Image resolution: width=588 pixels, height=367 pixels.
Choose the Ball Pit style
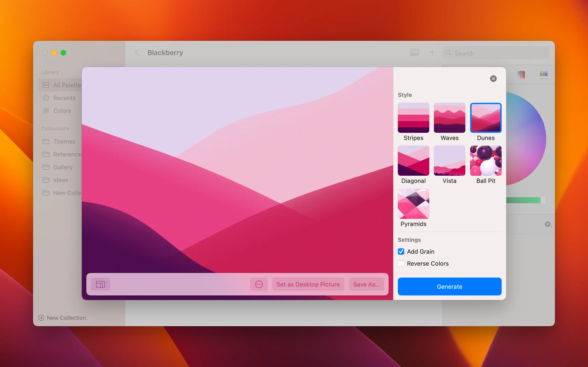(x=486, y=161)
